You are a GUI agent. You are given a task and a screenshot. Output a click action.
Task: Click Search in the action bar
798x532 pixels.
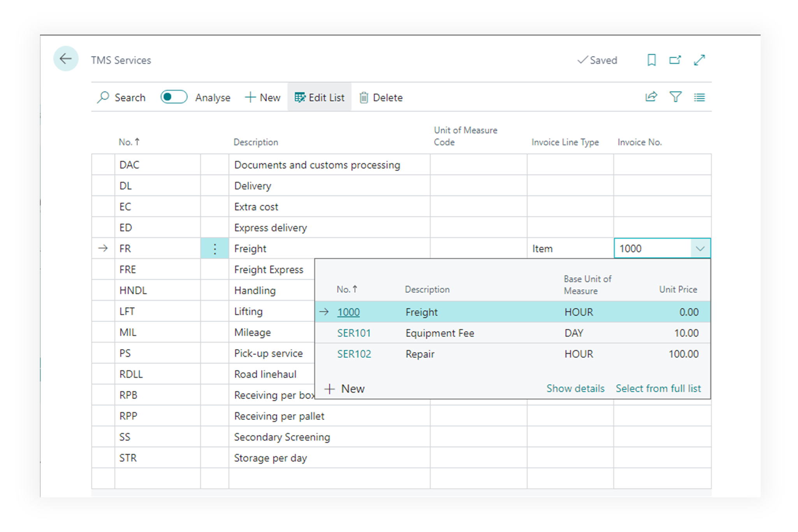pyautogui.click(x=121, y=97)
